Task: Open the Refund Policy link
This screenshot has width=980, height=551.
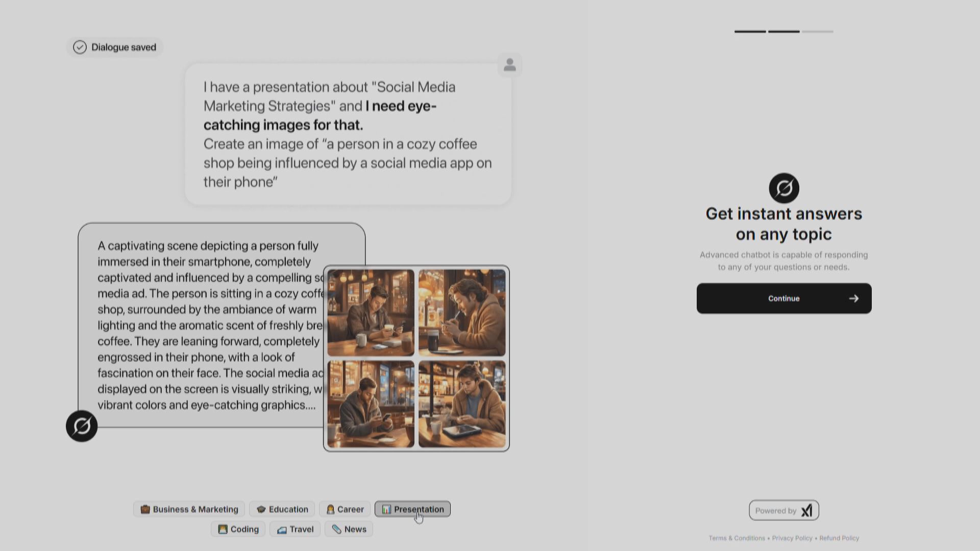Action: [x=839, y=538]
